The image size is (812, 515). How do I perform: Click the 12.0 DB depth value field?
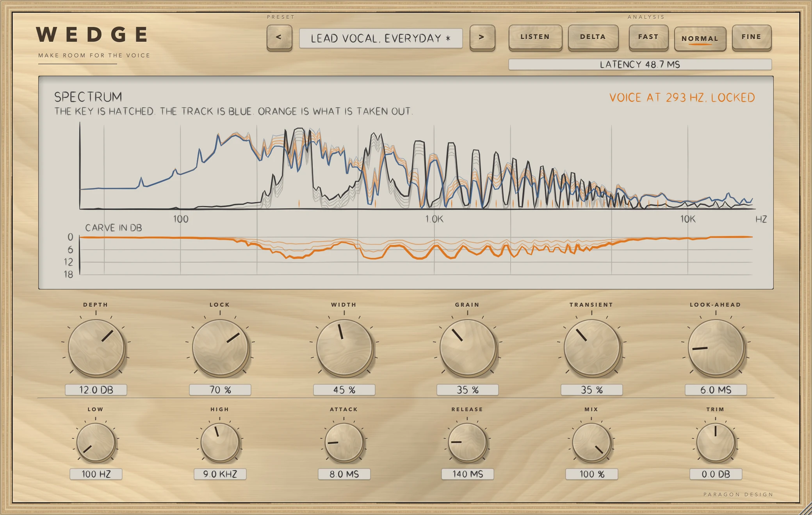pyautogui.click(x=96, y=390)
